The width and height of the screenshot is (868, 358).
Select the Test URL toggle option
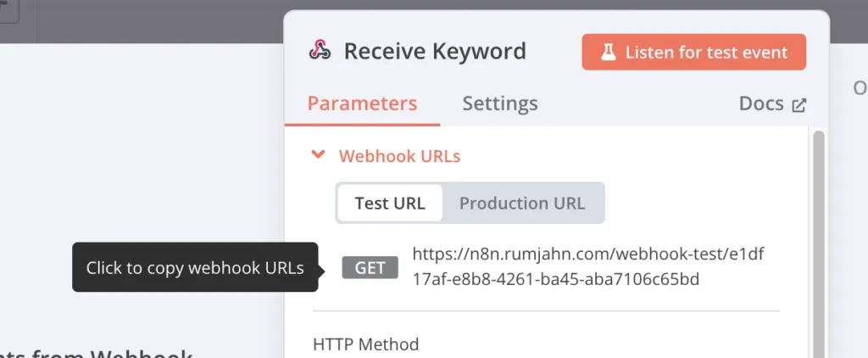tap(390, 203)
